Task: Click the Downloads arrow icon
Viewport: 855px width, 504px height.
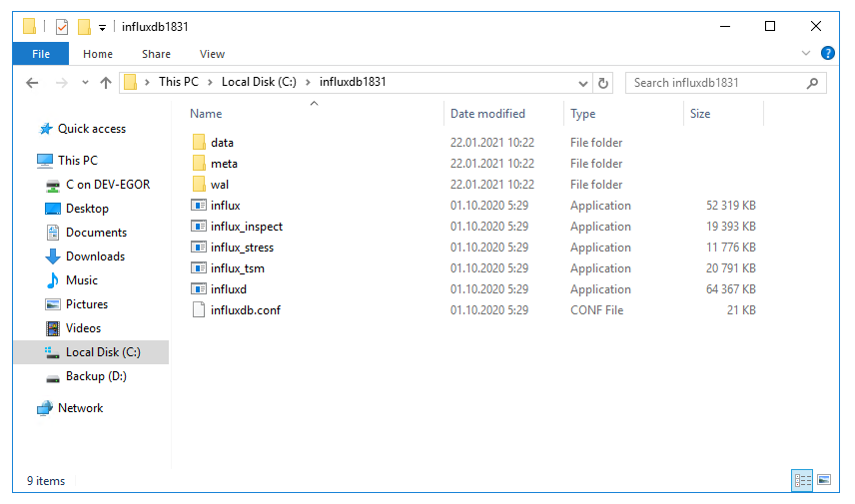Action: 52,256
